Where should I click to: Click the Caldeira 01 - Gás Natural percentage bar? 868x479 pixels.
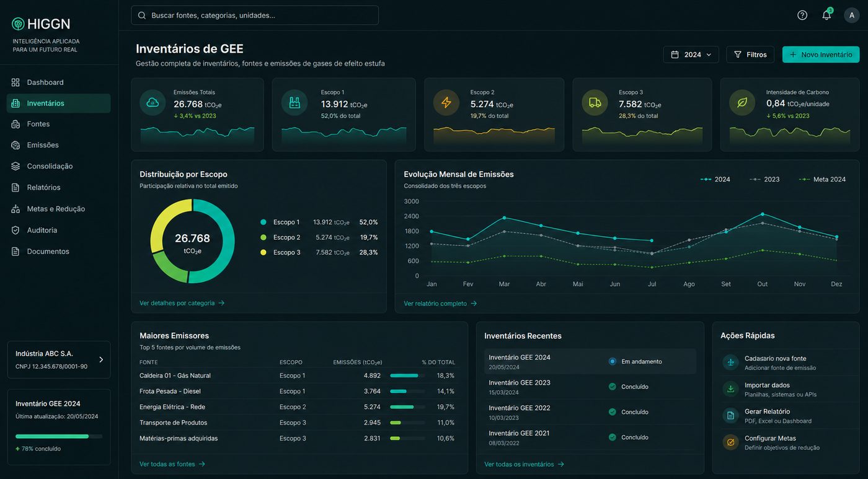407,376
